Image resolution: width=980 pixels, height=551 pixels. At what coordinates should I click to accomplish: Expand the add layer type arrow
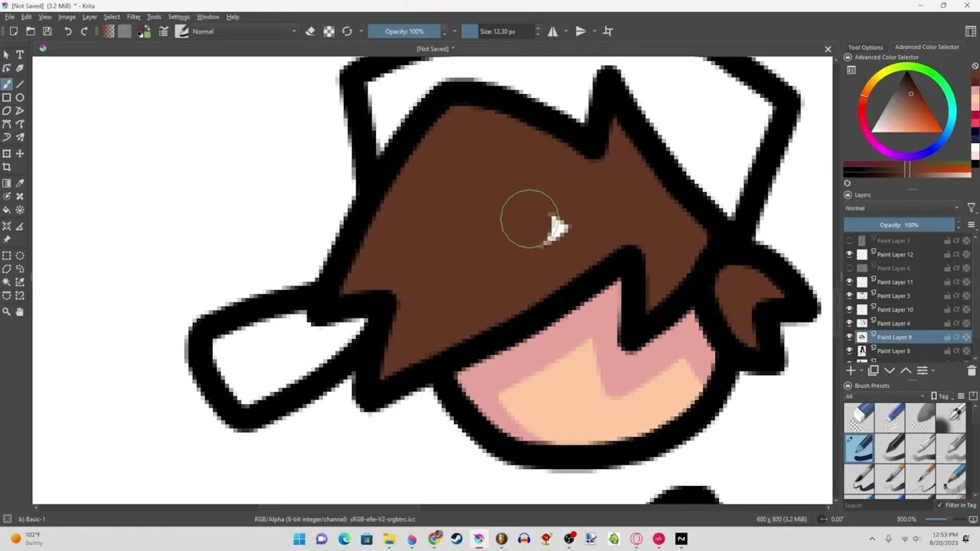861,371
